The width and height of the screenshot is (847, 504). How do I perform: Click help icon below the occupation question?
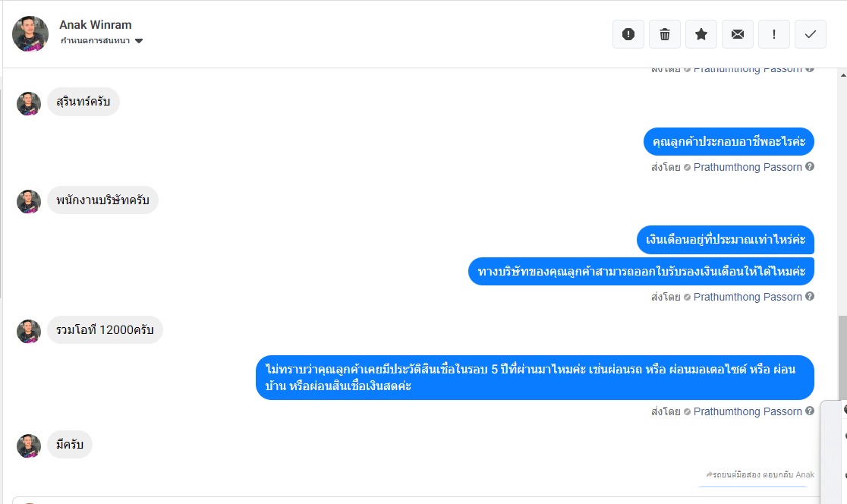810,167
